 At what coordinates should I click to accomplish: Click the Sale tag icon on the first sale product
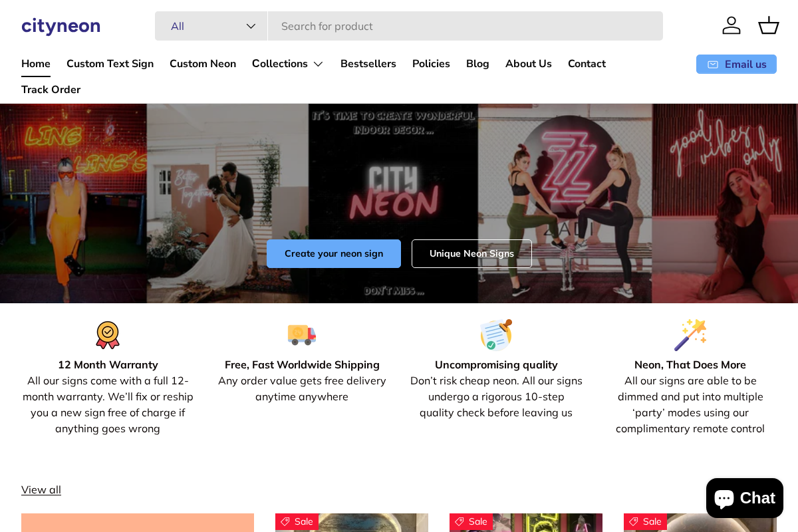[x=287, y=521]
